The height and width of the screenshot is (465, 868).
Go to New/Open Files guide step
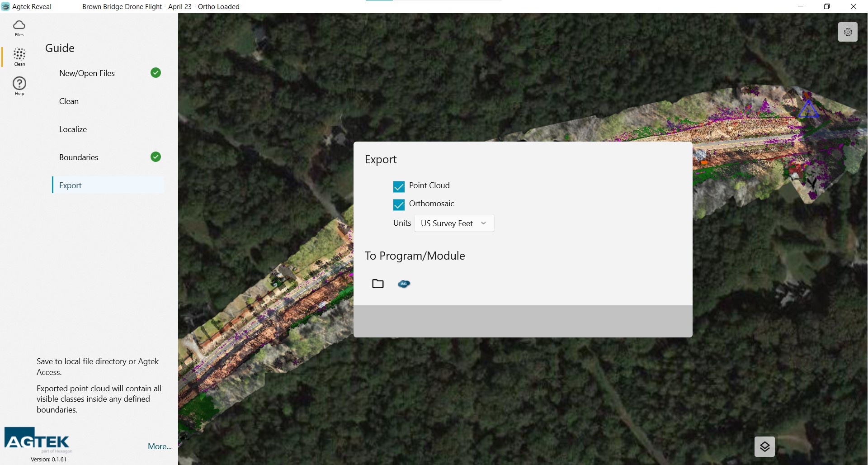click(87, 73)
